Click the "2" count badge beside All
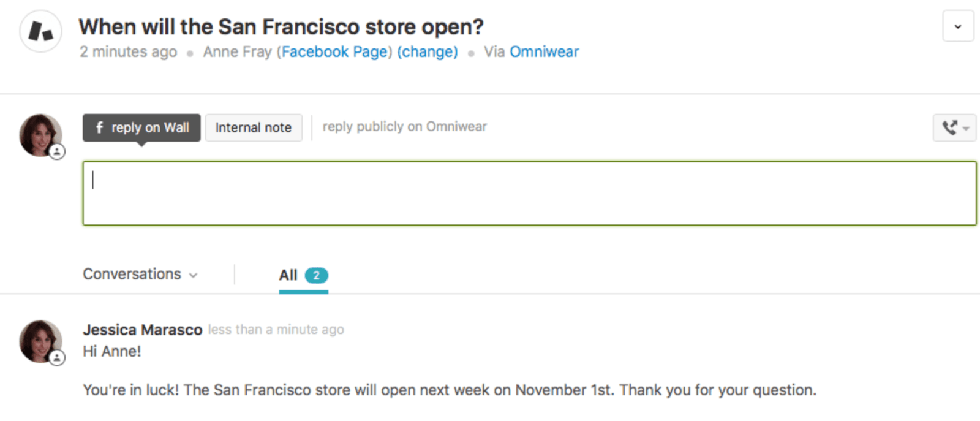 pos(316,275)
